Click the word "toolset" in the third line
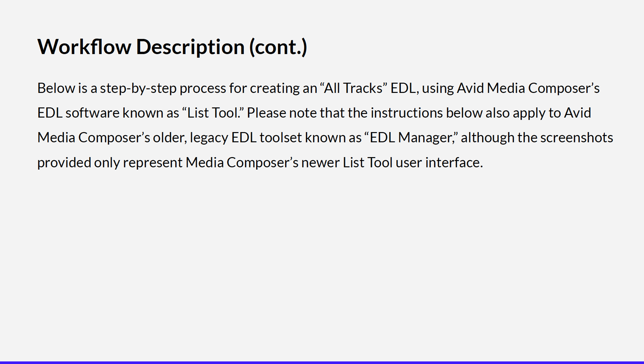 click(281, 137)
